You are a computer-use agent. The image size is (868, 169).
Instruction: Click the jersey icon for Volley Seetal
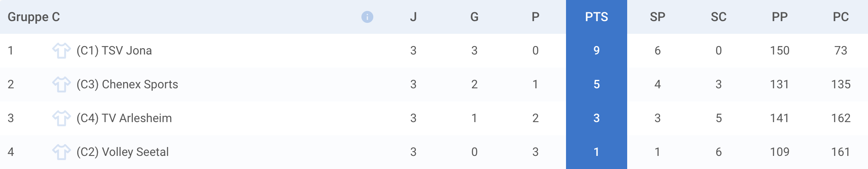(x=62, y=152)
